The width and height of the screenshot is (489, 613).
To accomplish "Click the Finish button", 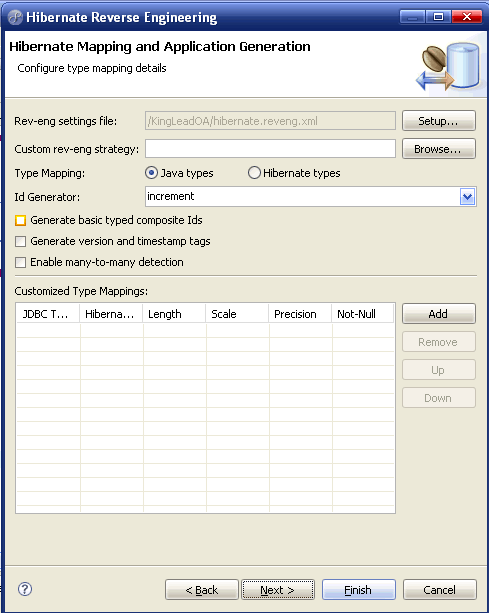I will coord(358,590).
